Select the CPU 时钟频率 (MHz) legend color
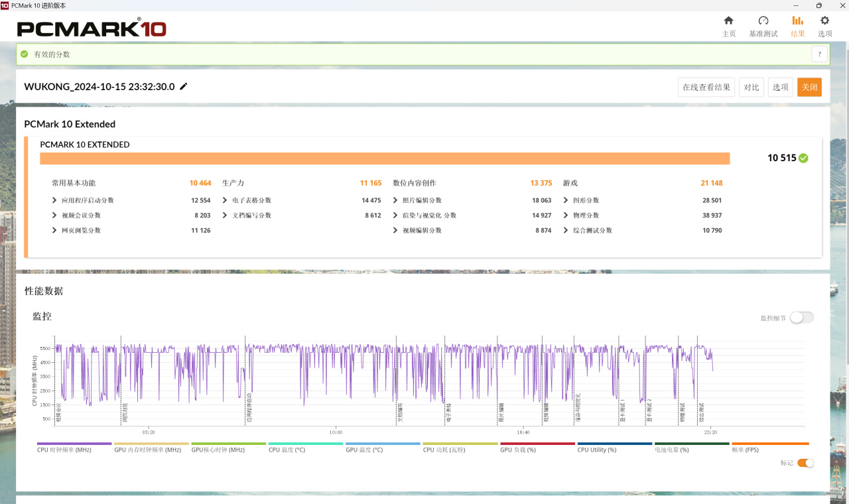This screenshot has width=849, height=504. coord(74,444)
